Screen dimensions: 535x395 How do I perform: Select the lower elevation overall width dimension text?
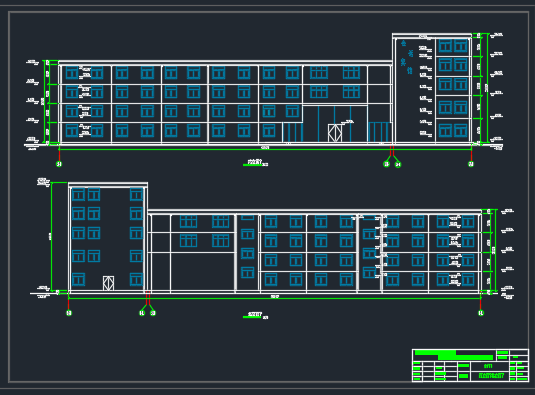pos(275,297)
